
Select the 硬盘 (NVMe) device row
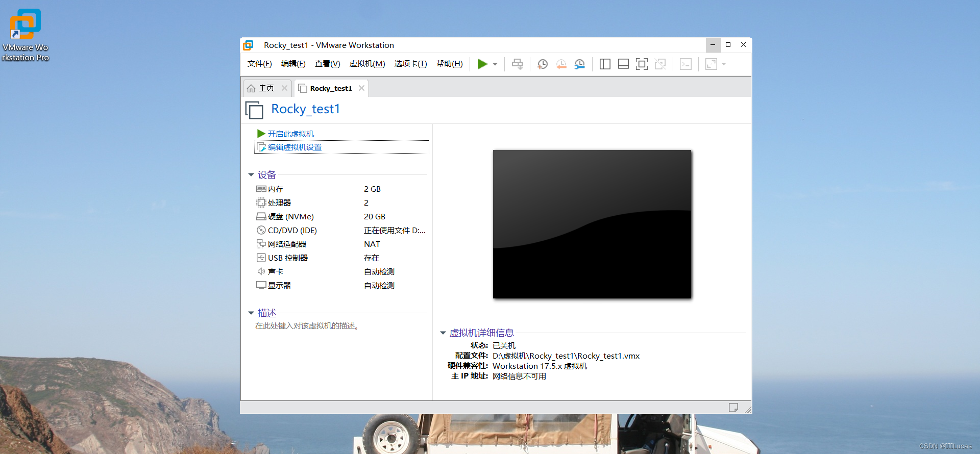tap(341, 217)
